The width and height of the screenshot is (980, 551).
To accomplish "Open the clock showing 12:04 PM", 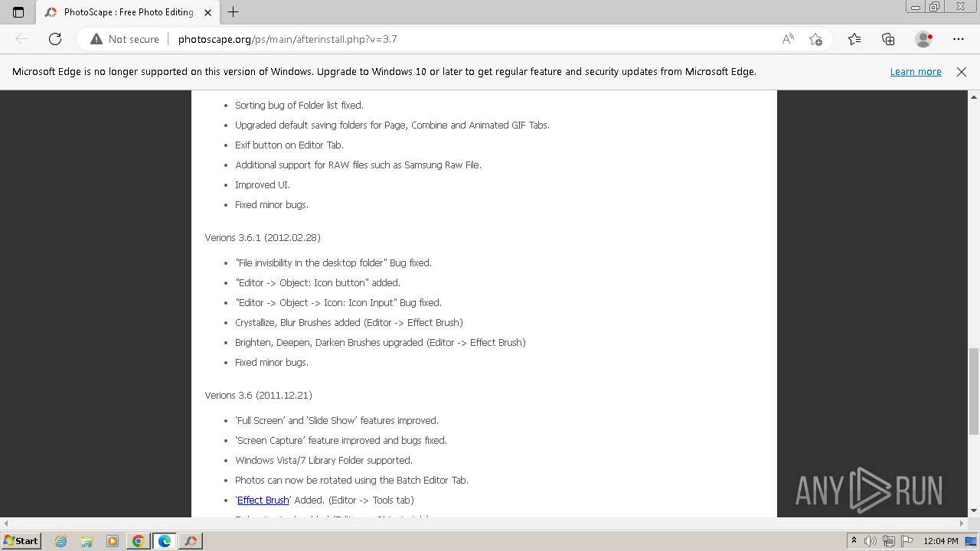I will [941, 541].
